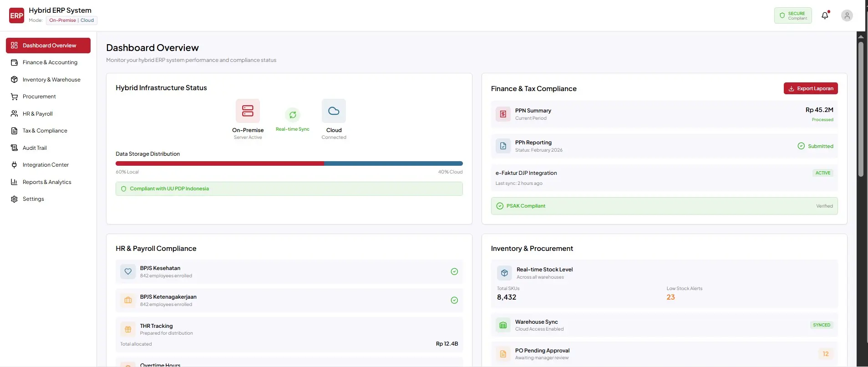Click the Cloud Connected icon
The height and width of the screenshot is (367, 868).
click(334, 111)
